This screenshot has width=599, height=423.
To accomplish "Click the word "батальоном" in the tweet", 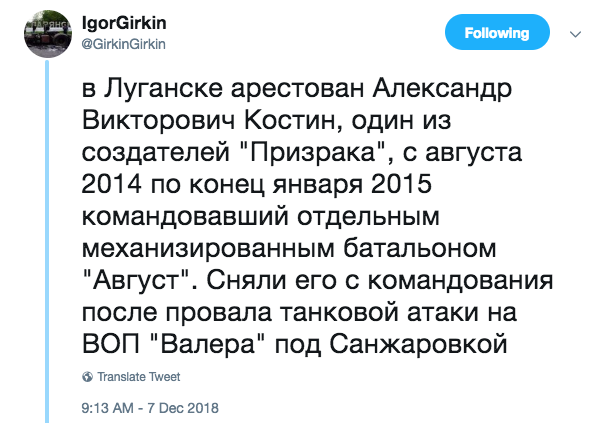I will [x=419, y=249].
